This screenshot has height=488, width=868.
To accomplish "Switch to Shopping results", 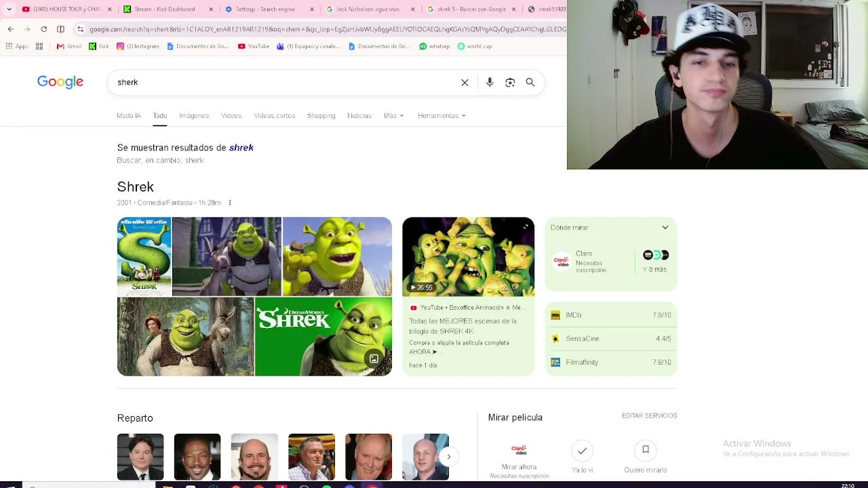I will [x=321, y=115].
